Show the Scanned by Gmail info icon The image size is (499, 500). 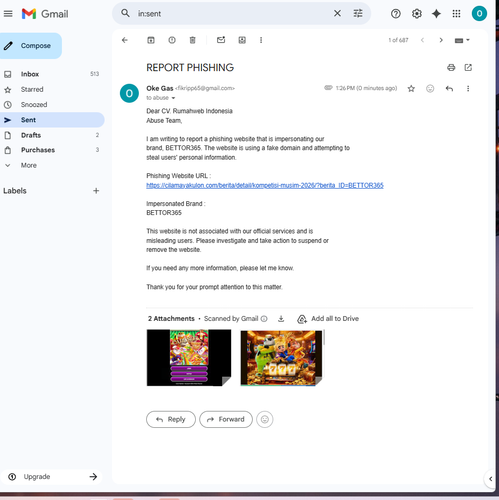tap(264, 319)
